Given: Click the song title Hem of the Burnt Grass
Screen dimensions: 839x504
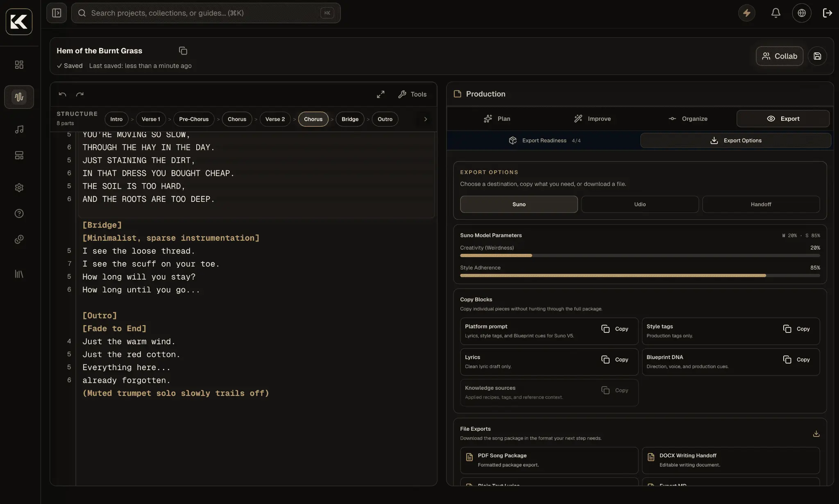Looking at the screenshot, I should (99, 51).
